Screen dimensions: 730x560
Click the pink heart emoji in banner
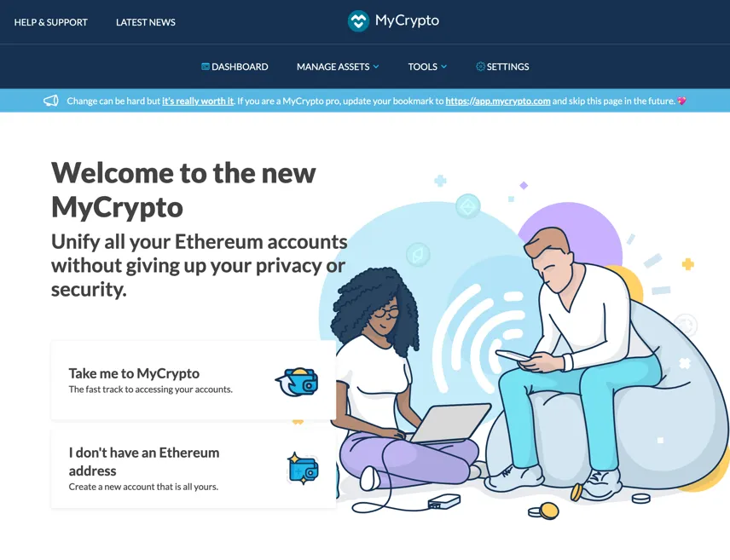(x=681, y=101)
